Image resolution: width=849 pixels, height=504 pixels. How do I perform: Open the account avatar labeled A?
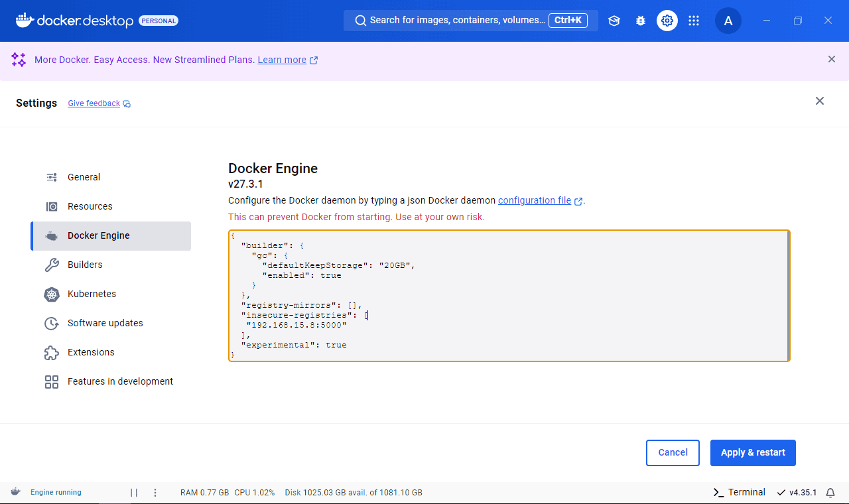[728, 21]
